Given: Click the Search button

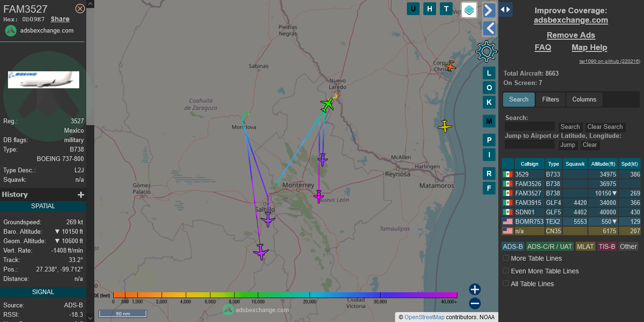Looking at the screenshot, I should pyautogui.click(x=570, y=127).
